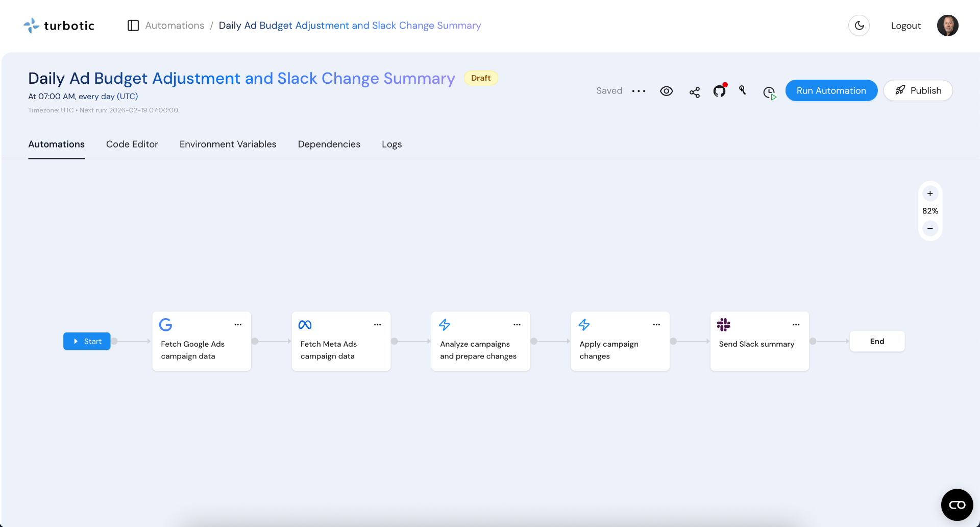Switch to the Code Editor tab

coord(132,144)
